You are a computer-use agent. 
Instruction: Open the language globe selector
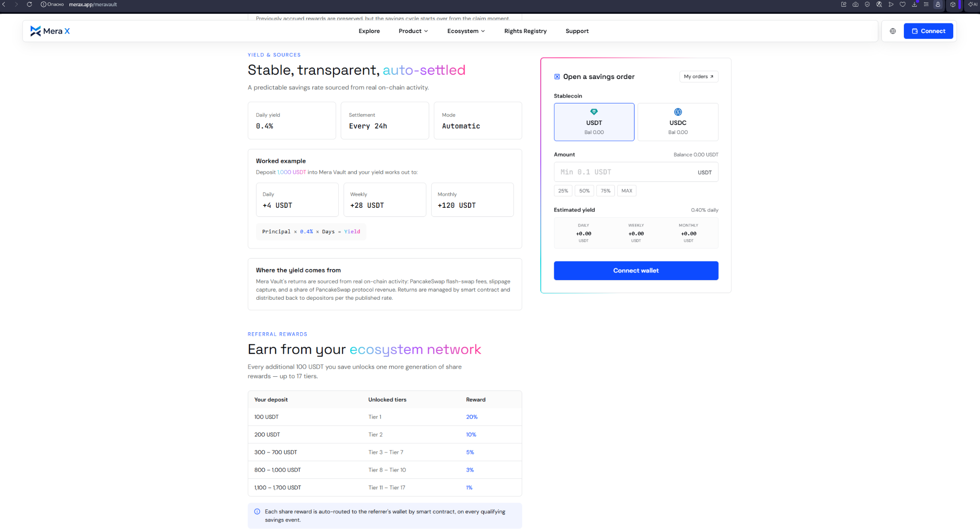coord(892,31)
